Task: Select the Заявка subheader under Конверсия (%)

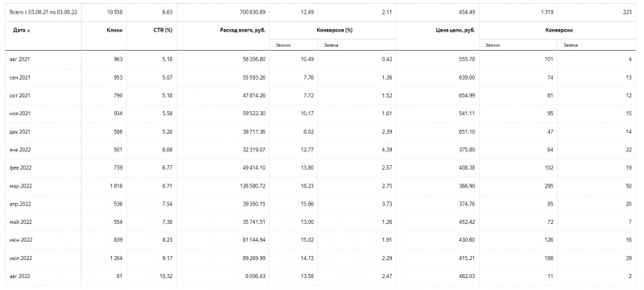Action: 330,45
